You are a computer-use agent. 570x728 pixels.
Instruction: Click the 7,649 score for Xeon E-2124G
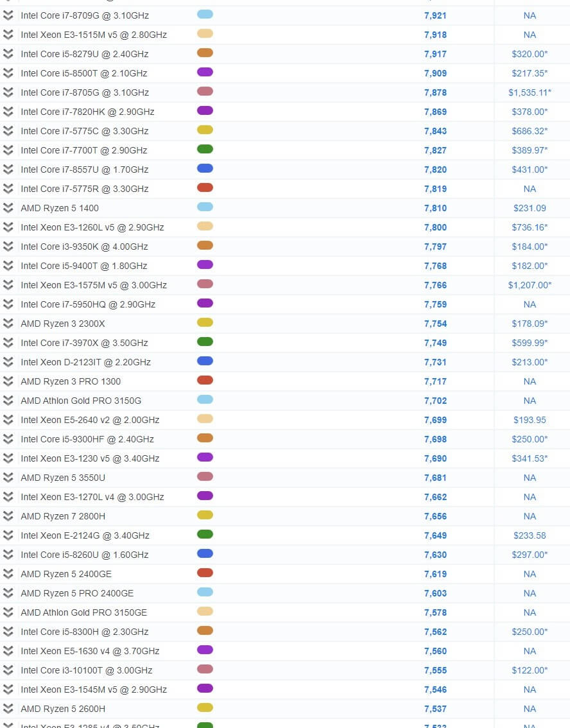(x=435, y=536)
